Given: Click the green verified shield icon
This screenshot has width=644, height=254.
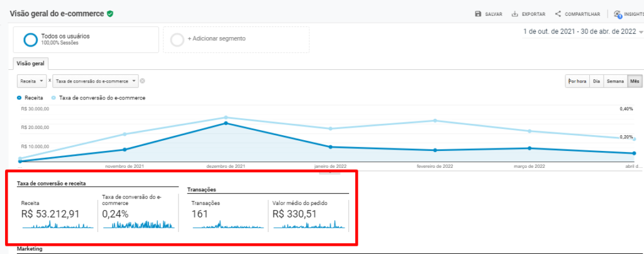Looking at the screenshot, I should click(x=110, y=13).
